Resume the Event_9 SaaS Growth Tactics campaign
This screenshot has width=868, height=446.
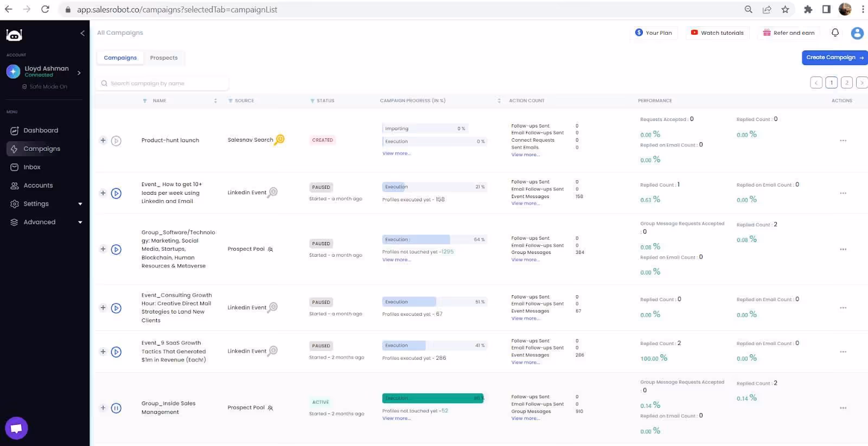(116, 352)
